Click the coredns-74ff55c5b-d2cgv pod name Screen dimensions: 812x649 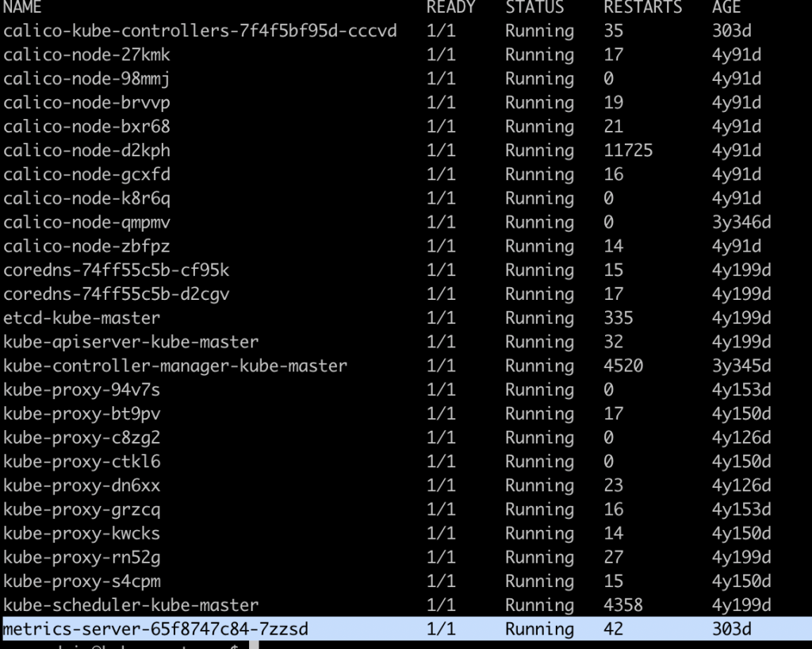(x=117, y=294)
